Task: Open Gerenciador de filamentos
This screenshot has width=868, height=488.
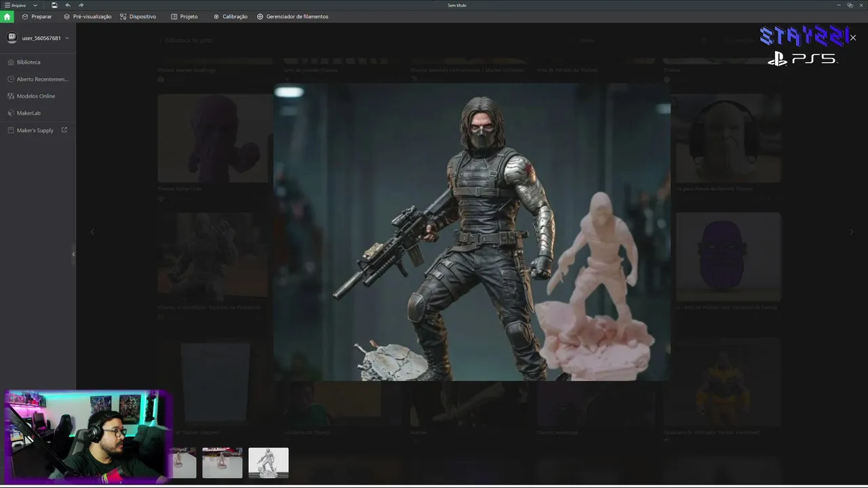Action: pos(293,16)
